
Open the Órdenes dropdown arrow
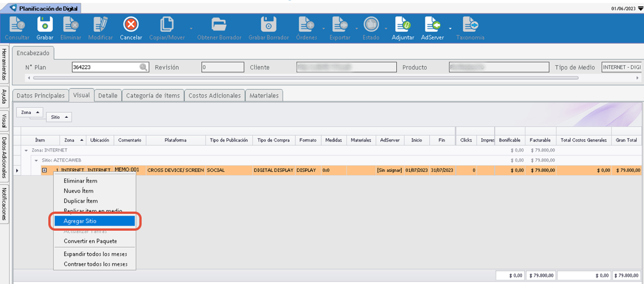pyautogui.click(x=323, y=29)
